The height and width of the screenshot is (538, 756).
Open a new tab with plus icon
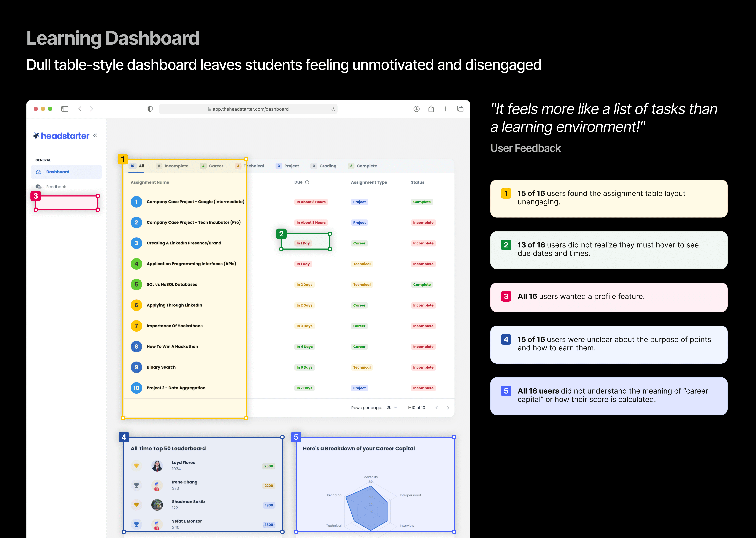[x=445, y=109]
